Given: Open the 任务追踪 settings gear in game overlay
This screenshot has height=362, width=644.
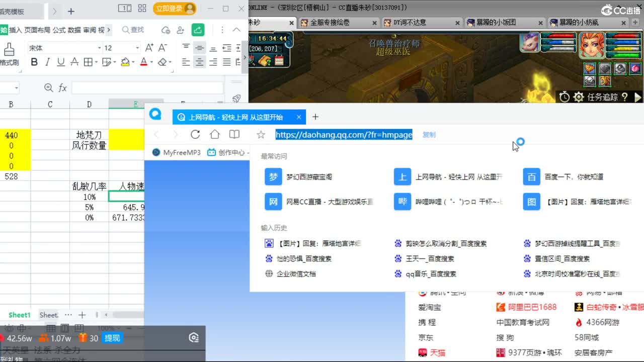Looking at the screenshot, I should point(579,98).
